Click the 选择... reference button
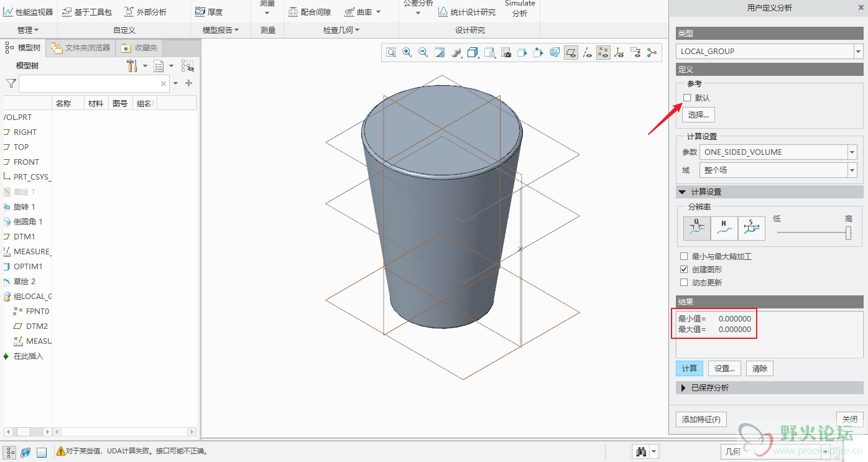 click(x=698, y=114)
